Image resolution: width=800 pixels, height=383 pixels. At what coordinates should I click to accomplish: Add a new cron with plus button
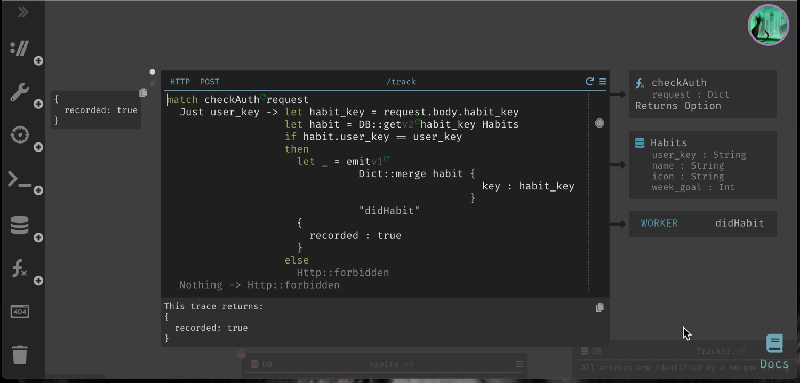pos(38,147)
